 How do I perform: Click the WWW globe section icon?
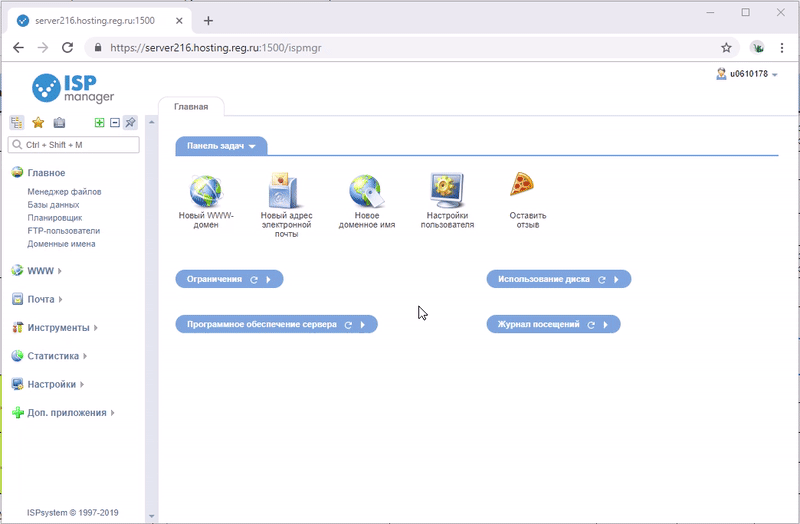pos(17,270)
